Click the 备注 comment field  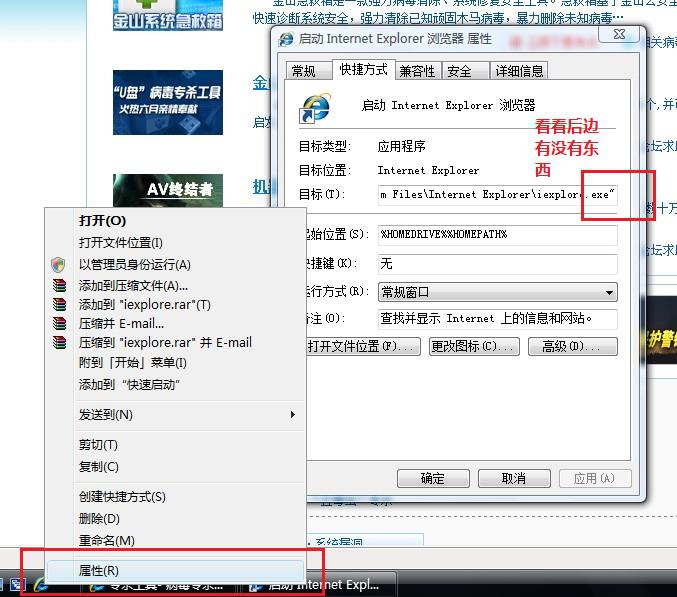click(x=497, y=319)
